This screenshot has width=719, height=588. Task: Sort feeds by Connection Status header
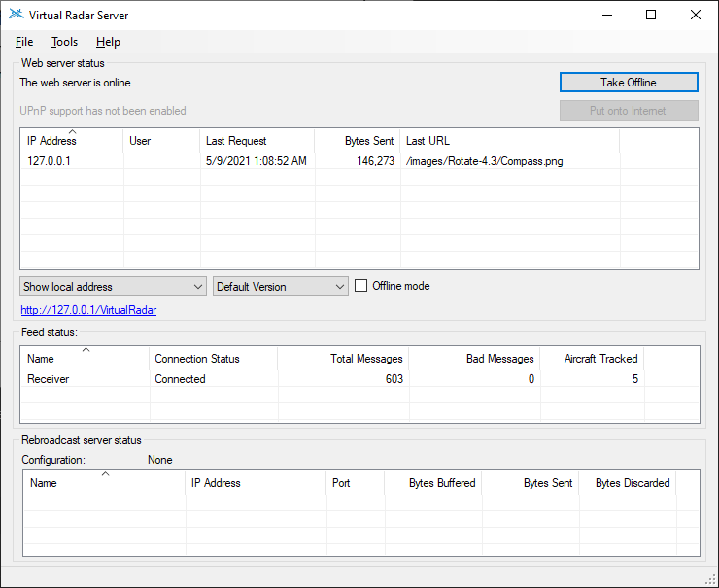coord(214,359)
